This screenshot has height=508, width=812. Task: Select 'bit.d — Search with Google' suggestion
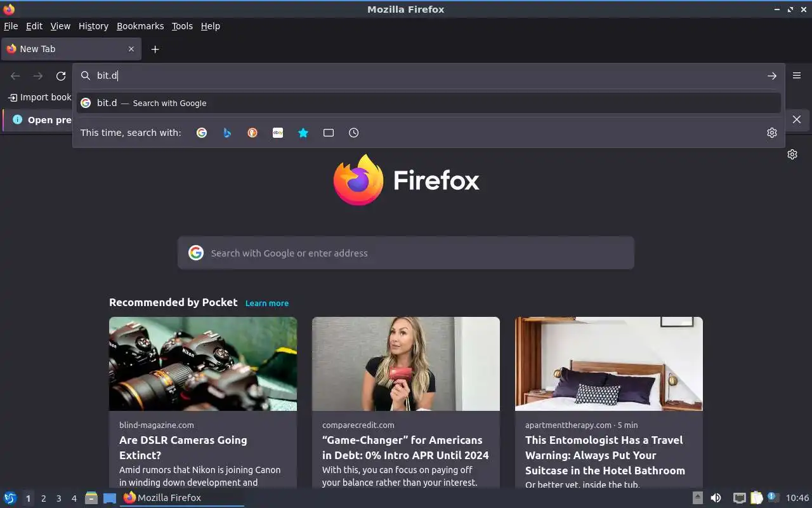tap(428, 103)
